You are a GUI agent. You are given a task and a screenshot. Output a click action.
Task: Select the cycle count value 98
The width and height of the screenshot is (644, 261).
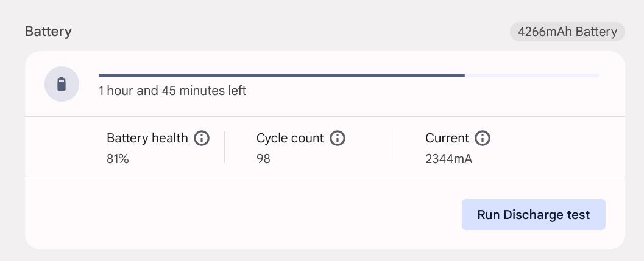[263, 159]
